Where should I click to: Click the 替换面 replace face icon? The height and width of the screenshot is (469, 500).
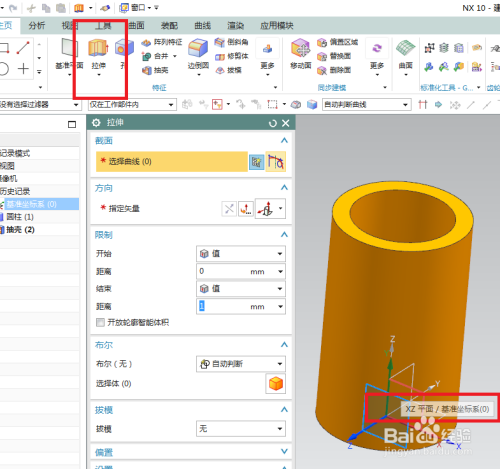(x=322, y=56)
